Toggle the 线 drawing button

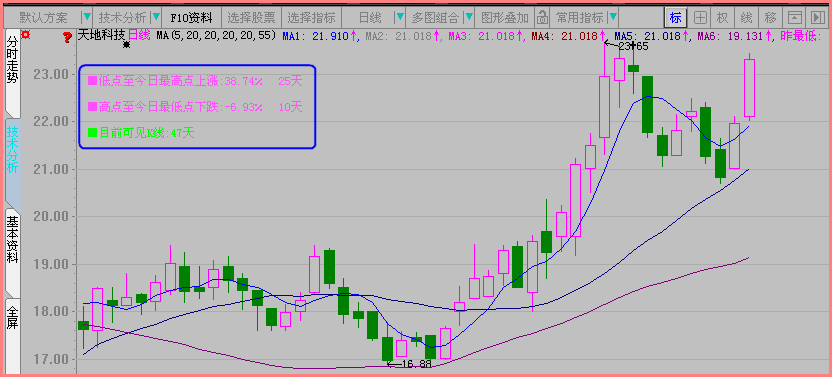click(747, 18)
